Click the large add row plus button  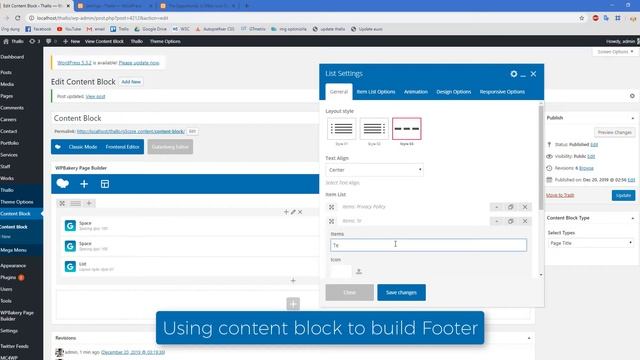pos(293,304)
